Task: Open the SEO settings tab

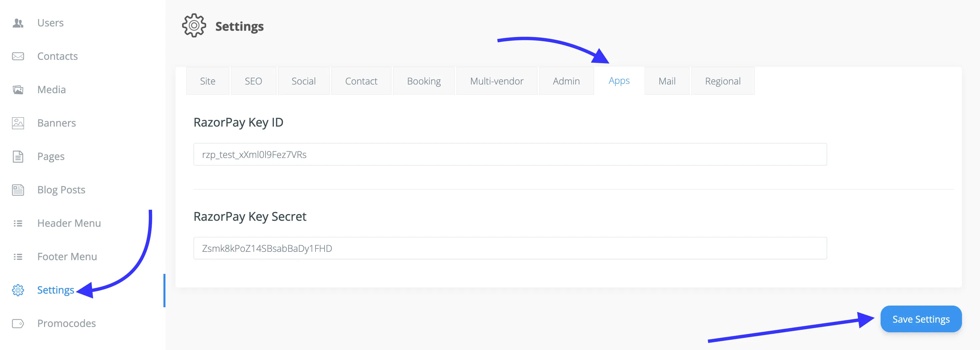Action: (254, 81)
